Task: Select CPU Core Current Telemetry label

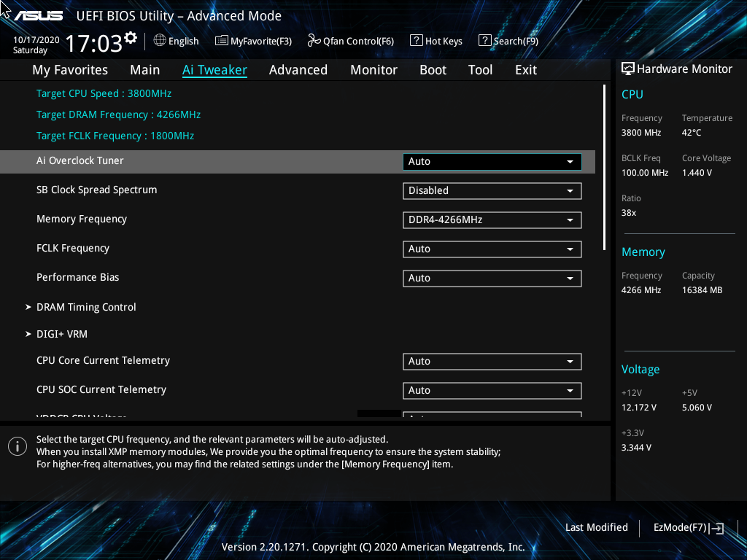Action: [103, 360]
